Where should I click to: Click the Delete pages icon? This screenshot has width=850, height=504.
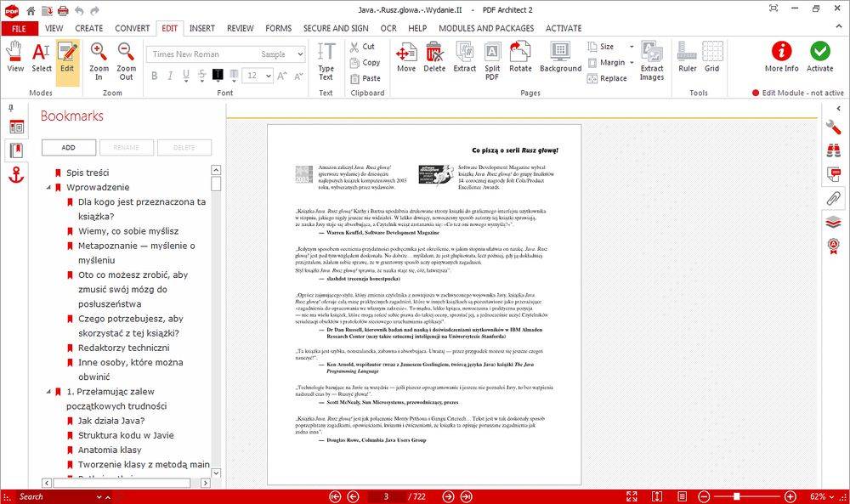(x=434, y=58)
